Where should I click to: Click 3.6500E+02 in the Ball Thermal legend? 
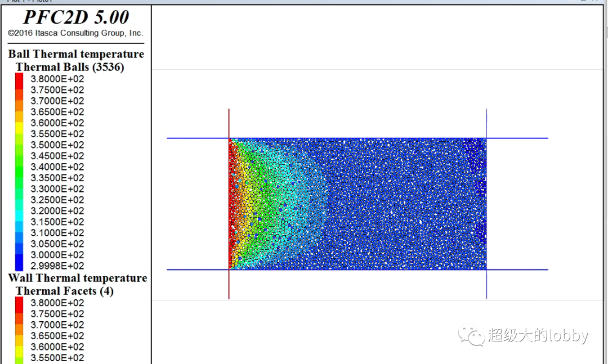(57, 112)
